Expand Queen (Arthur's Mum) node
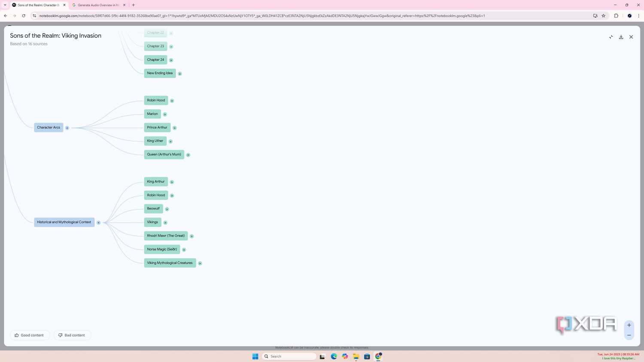 (188, 155)
